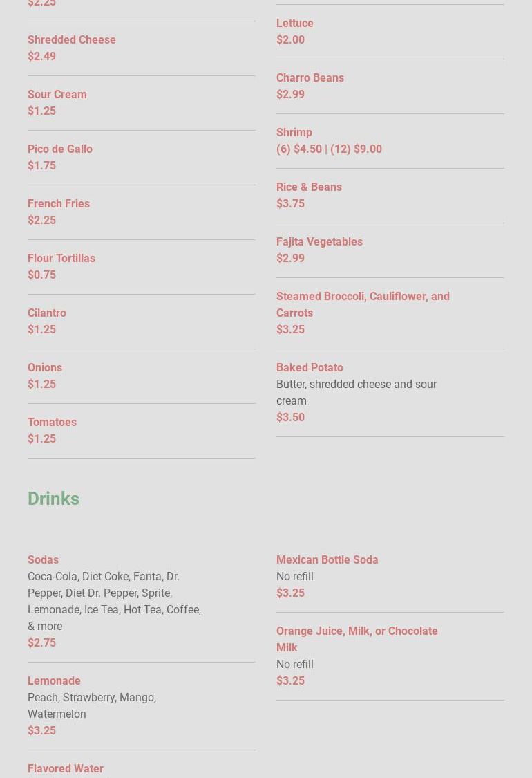Select the Lemonade drink item
Viewport: 532px width, 778px height.
tap(54, 681)
